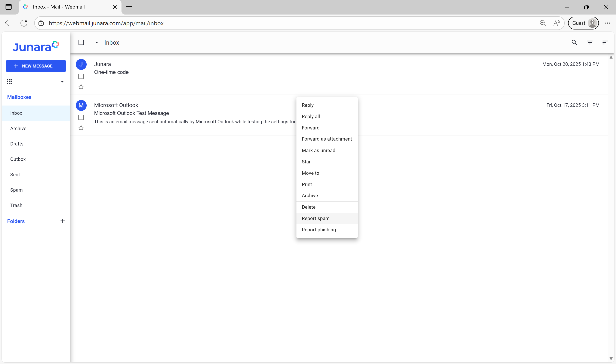Open the Archive mailbox in sidebar
The image size is (616, 364).
point(36,129)
